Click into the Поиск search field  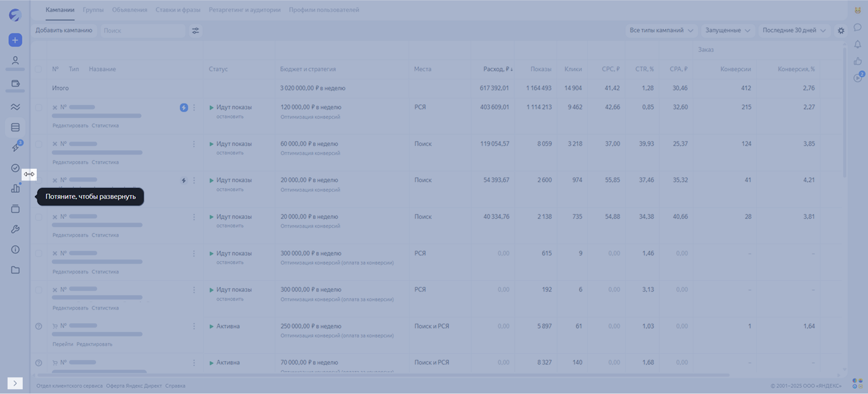click(x=143, y=31)
